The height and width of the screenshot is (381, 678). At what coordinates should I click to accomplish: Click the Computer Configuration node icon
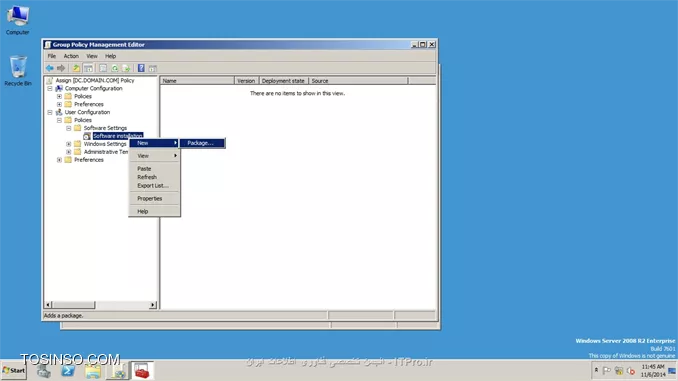click(x=59, y=88)
